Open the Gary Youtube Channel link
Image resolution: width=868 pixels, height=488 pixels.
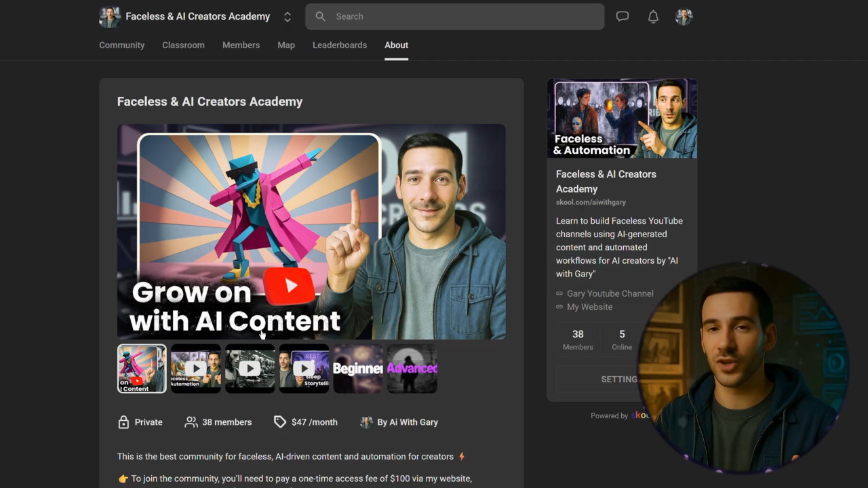pyautogui.click(x=610, y=293)
